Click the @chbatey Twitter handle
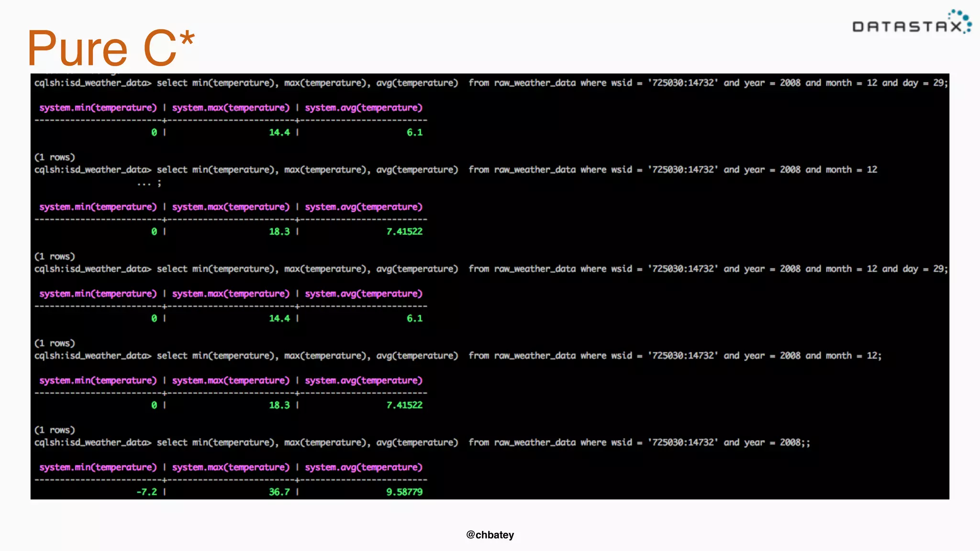The width and height of the screenshot is (980, 551). pos(490,535)
